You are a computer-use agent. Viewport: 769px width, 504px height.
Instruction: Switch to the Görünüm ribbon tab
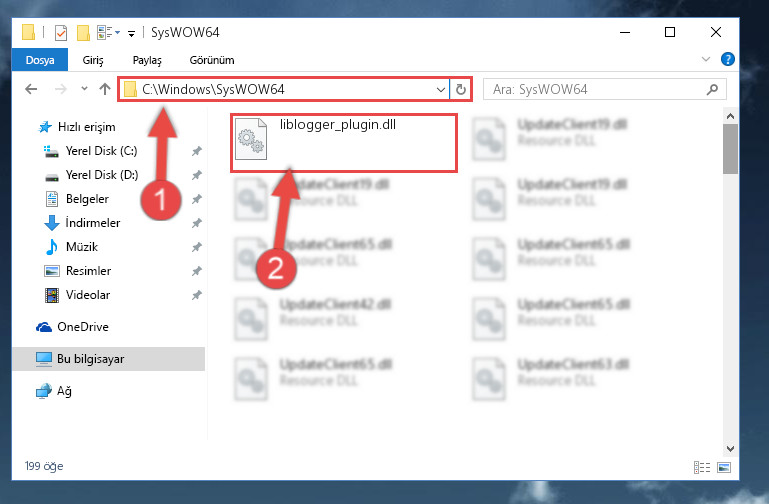point(212,60)
